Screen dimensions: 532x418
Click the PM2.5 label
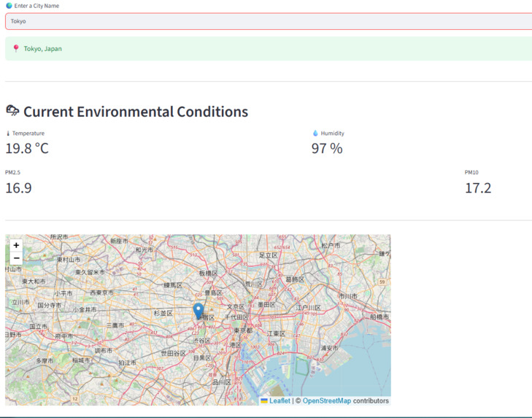click(12, 172)
